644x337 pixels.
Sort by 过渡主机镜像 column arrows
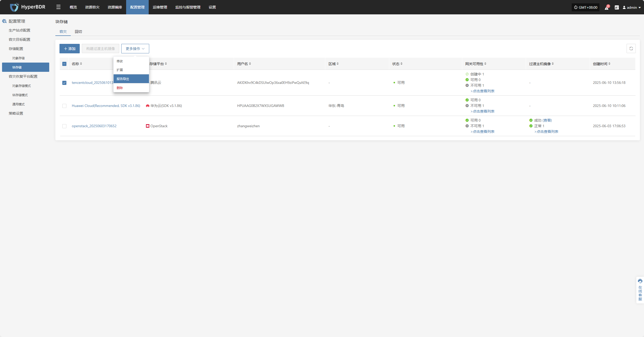pyautogui.click(x=553, y=64)
